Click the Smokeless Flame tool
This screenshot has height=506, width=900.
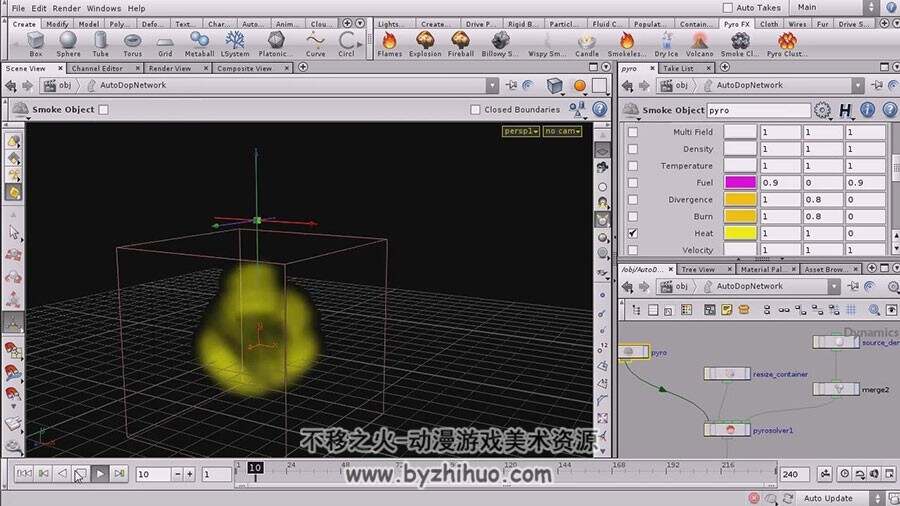coord(627,44)
